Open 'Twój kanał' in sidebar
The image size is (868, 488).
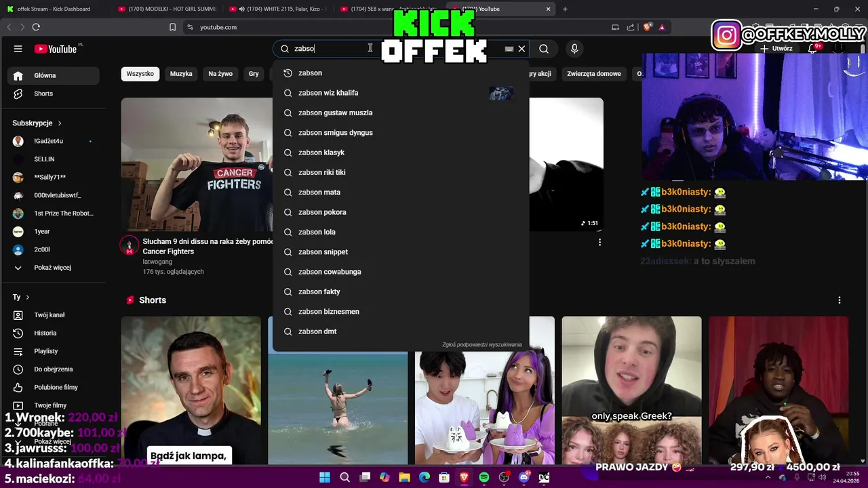pos(54,315)
